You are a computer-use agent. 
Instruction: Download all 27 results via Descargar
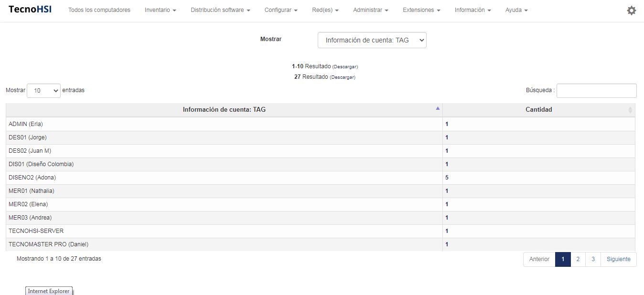pos(343,77)
